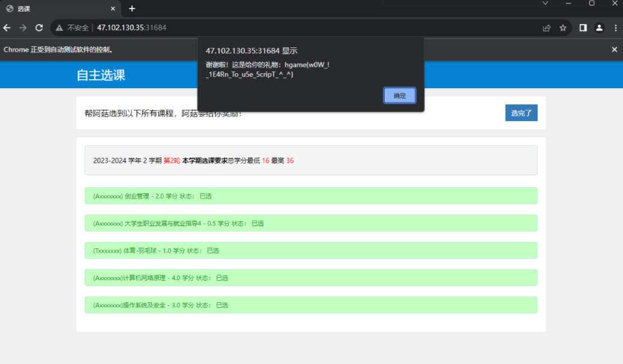Click the alert title 47.102.130.35:31684 显示
Screen dimensions: 623x364
251,51
